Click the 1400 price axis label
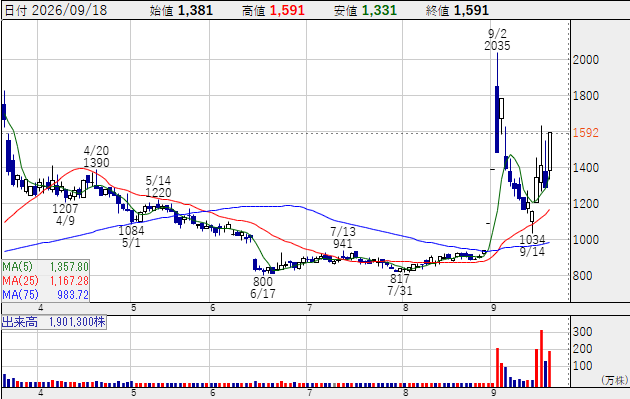Viewport: 630px width, 399px height. pos(586,168)
